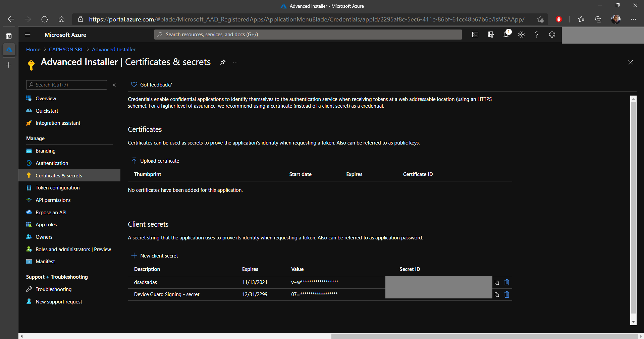The image size is (644, 339).
Task: Open the browser profile avatar
Action: click(x=615, y=19)
